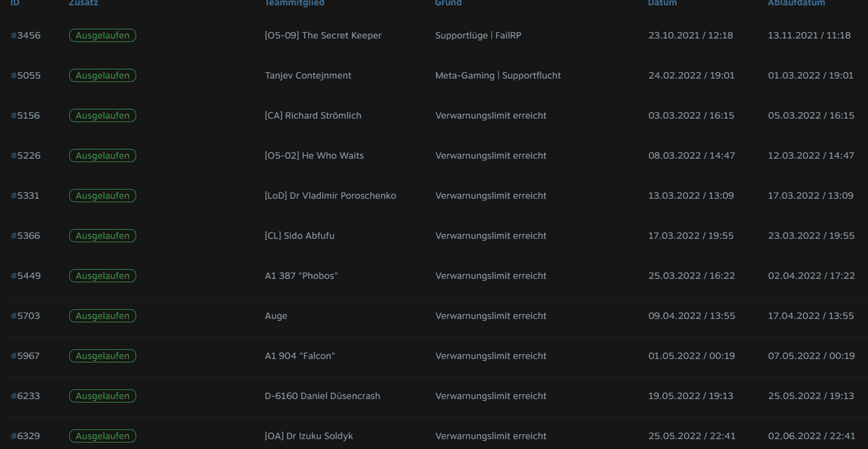The height and width of the screenshot is (449, 868).
Task: Open entry ID #5156
Action: [26, 115]
